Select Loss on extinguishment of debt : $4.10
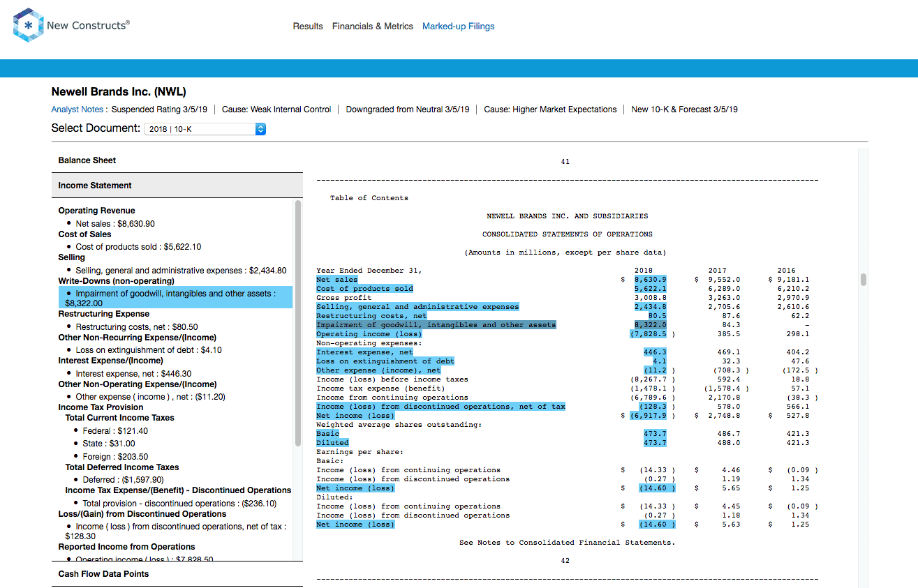This screenshot has height=588, width=918. coord(149,350)
